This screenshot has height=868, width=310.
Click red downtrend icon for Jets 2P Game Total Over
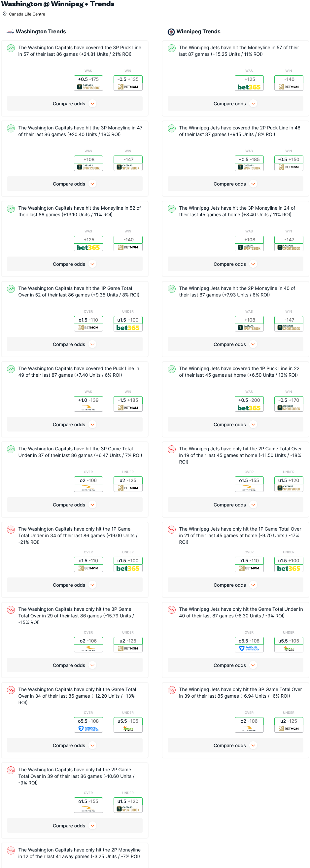pos(172,449)
